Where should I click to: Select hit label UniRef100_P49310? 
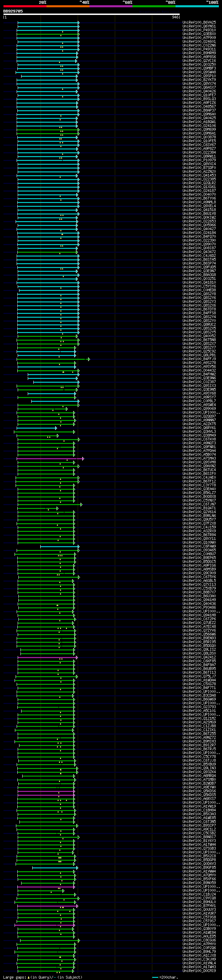[x=199, y=30]
